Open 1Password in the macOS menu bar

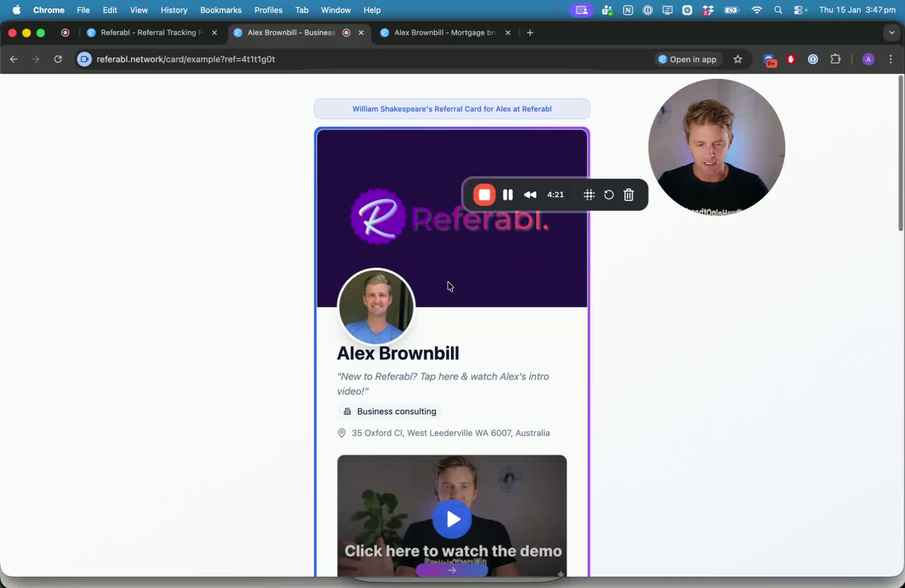point(647,10)
